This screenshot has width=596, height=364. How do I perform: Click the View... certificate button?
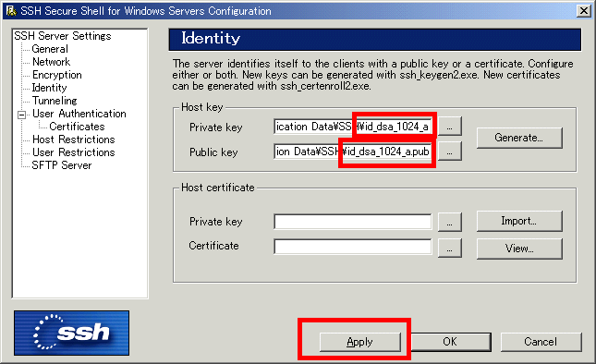[x=519, y=249]
